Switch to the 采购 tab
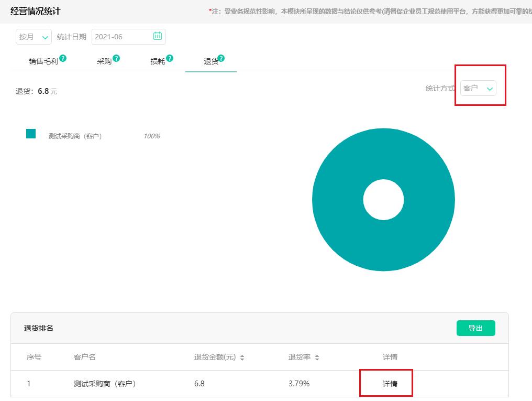532x401 pixels. (x=103, y=60)
